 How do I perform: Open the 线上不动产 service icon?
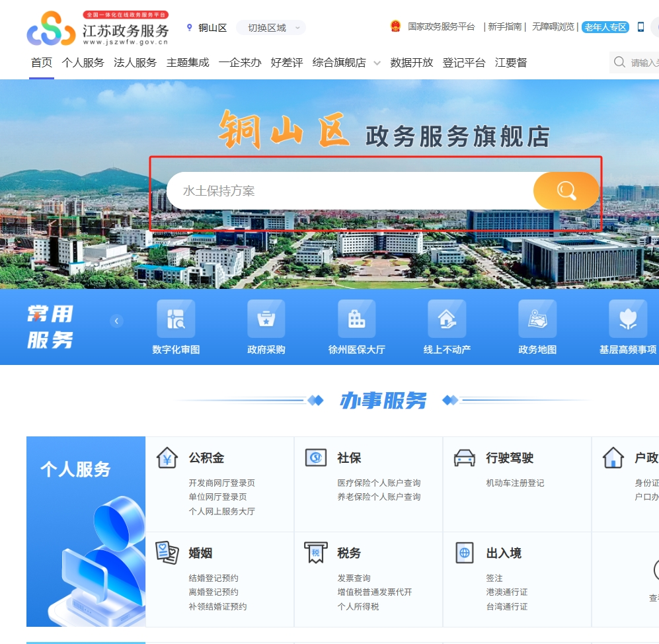pyautogui.click(x=447, y=319)
